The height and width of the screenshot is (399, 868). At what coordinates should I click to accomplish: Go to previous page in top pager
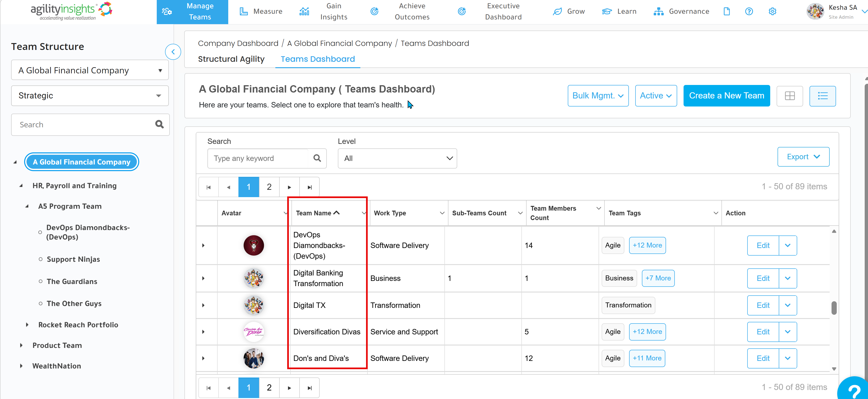click(228, 187)
